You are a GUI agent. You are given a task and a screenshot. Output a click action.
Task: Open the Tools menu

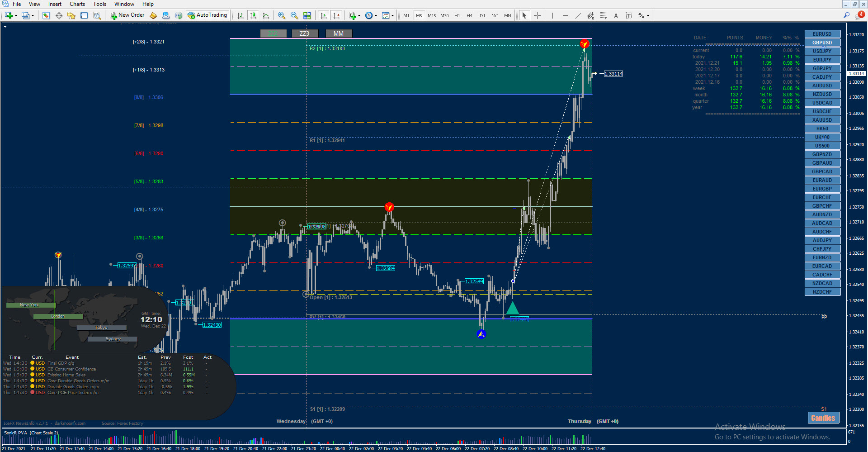click(99, 4)
